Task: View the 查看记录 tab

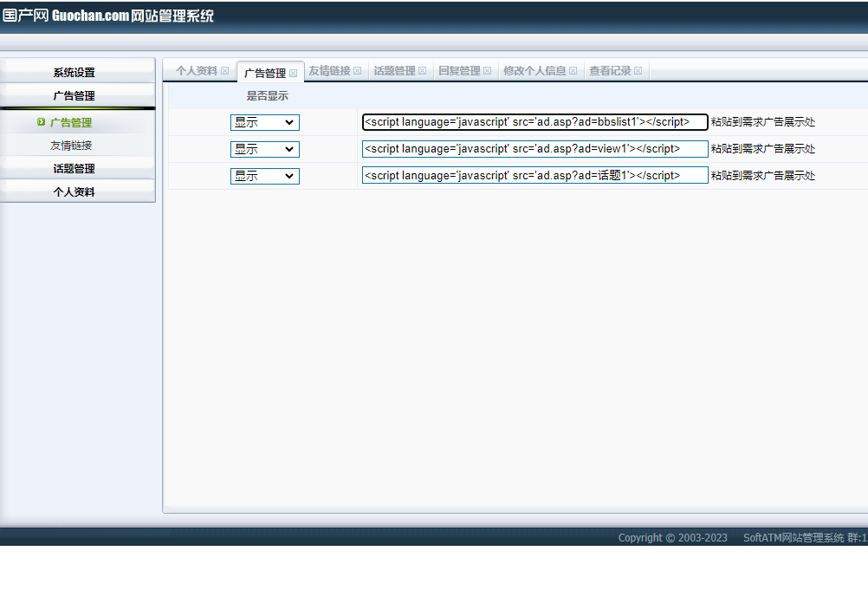Action: coord(610,71)
